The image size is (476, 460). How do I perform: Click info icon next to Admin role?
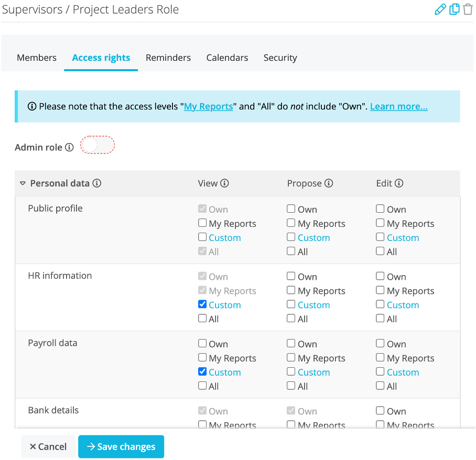(70, 147)
